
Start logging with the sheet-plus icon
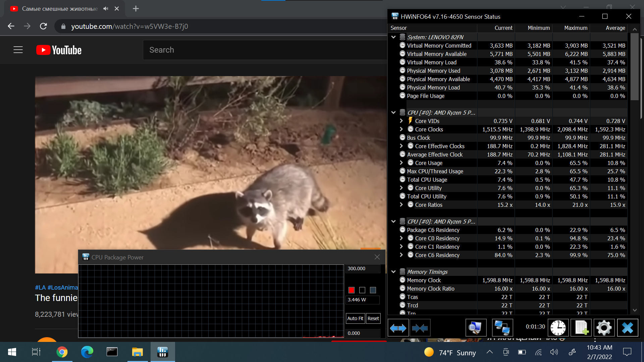click(x=581, y=328)
